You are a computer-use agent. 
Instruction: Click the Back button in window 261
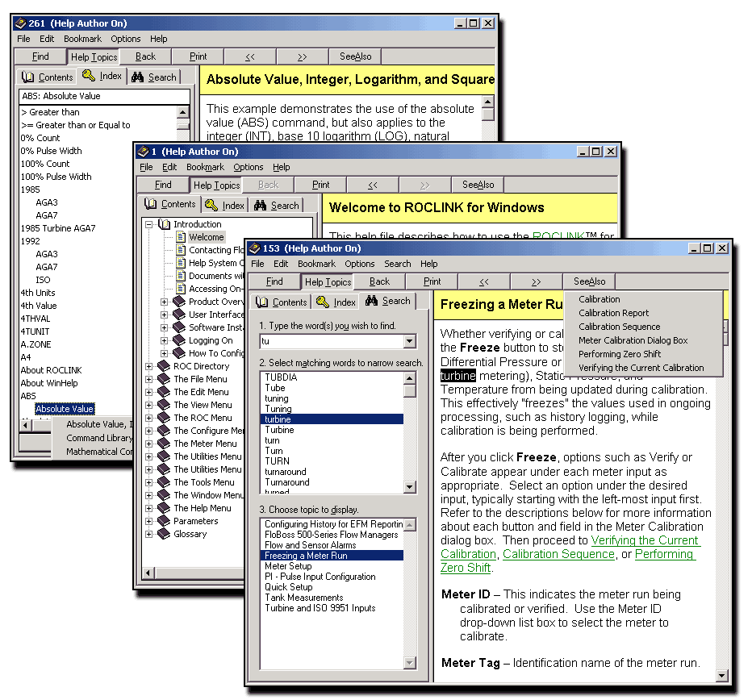(x=145, y=56)
